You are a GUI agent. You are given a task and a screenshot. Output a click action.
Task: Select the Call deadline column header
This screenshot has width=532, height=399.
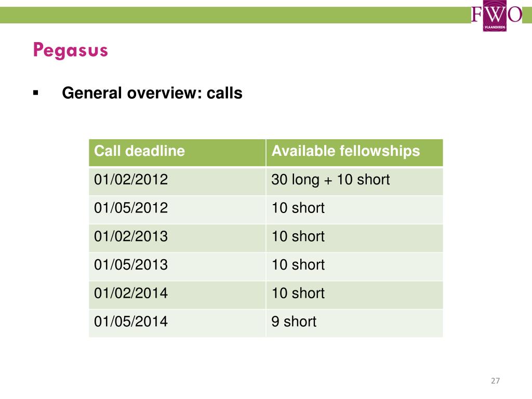[177, 153]
